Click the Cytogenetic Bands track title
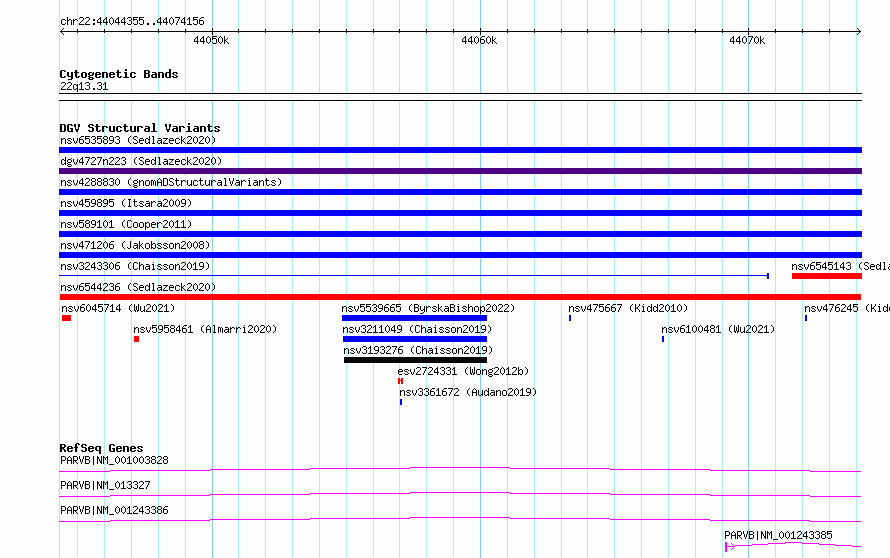This screenshot has width=890, height=558. point(119,74)
